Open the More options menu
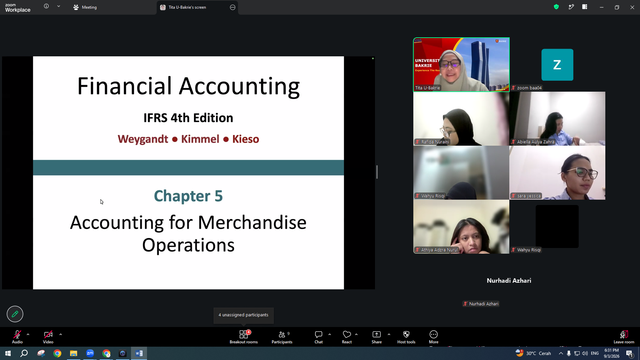 433,337
